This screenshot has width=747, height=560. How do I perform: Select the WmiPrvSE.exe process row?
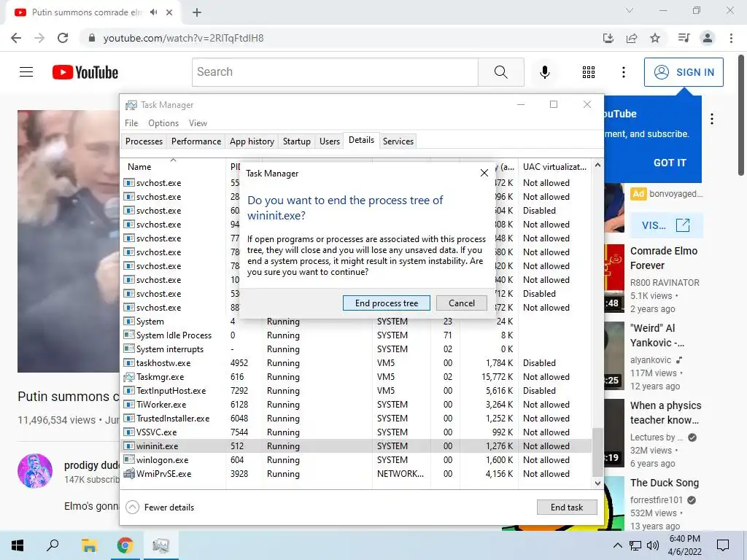pyautogui.click(x=356, y=474)
